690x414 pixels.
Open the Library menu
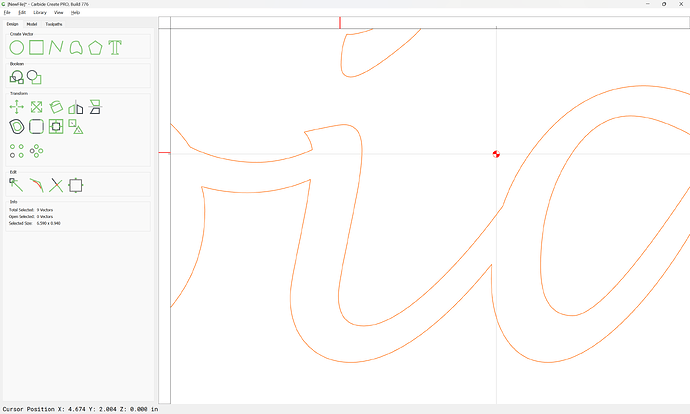pos(39,12)
